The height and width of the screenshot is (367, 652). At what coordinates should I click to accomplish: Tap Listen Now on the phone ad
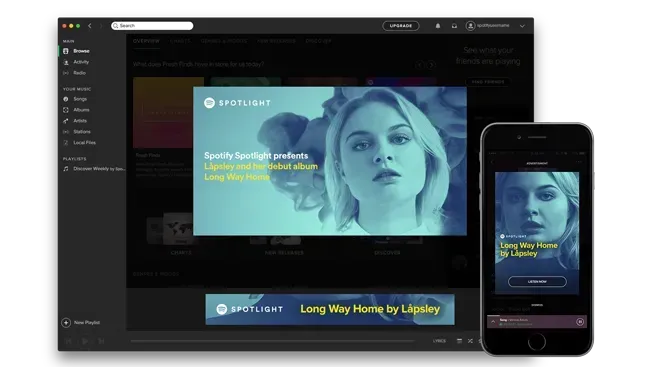[x=537, y=281]
